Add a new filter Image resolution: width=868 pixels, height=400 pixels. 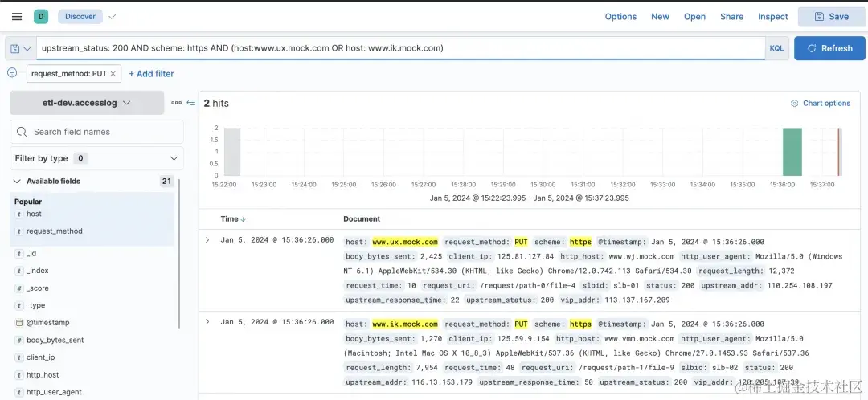151,74
